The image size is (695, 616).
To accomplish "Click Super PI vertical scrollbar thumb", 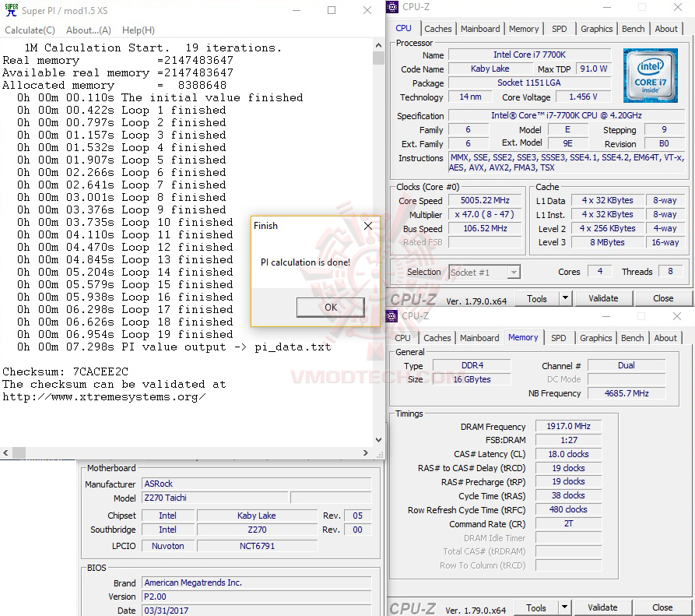I will (x=378, y=58).
